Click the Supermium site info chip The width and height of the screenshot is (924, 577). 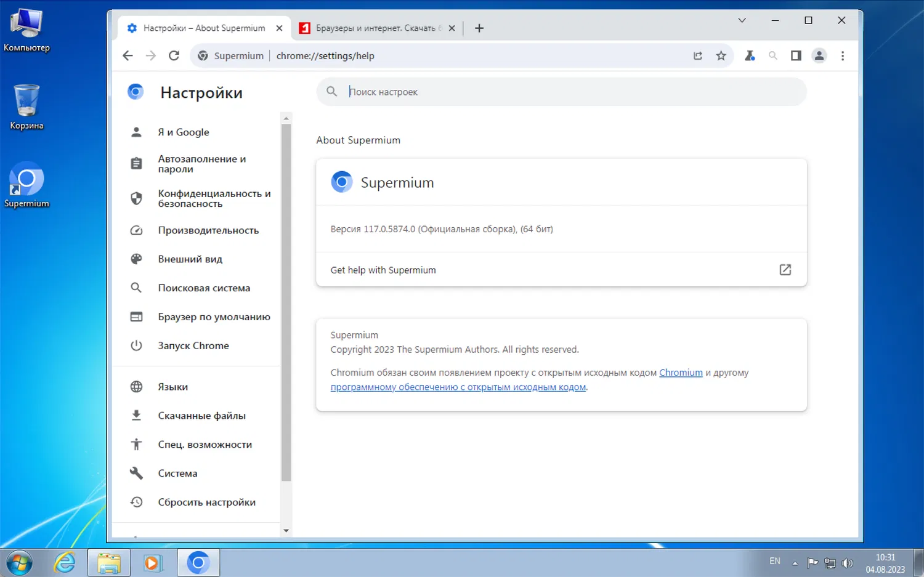click(x=230, y=55)
